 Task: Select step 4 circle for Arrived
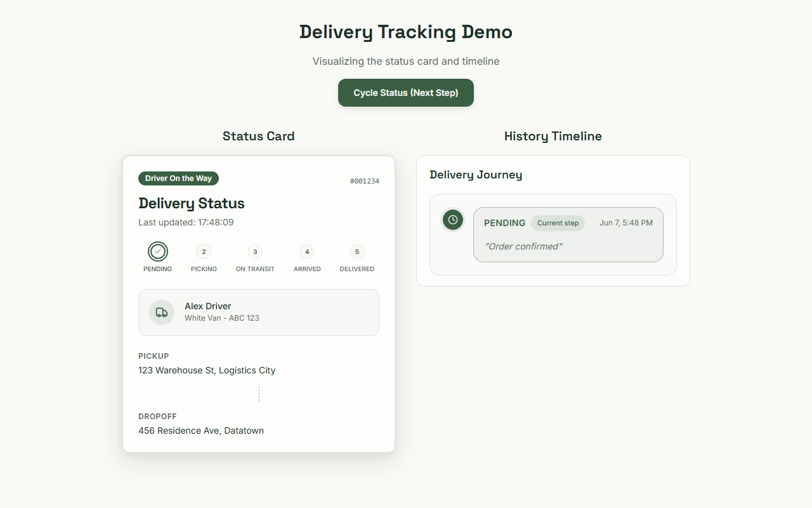(x=307, y=251)
